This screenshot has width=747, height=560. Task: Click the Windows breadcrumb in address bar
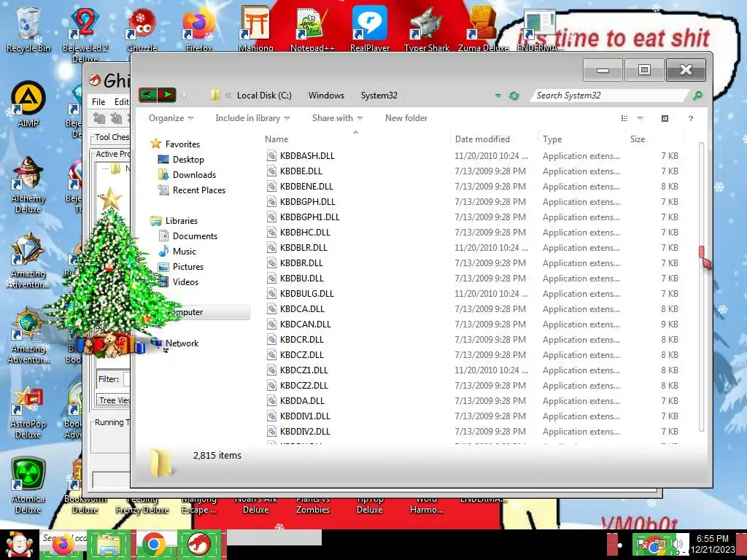326,96
